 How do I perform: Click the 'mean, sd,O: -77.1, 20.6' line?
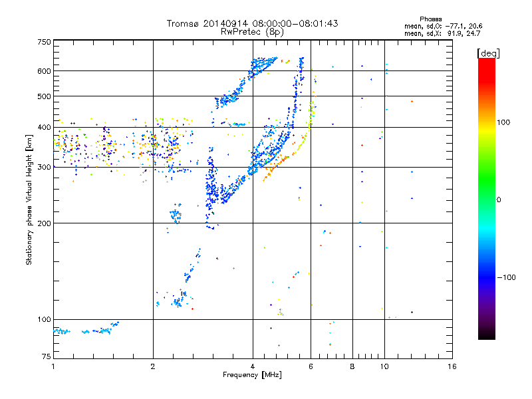[x=443, y=26]
